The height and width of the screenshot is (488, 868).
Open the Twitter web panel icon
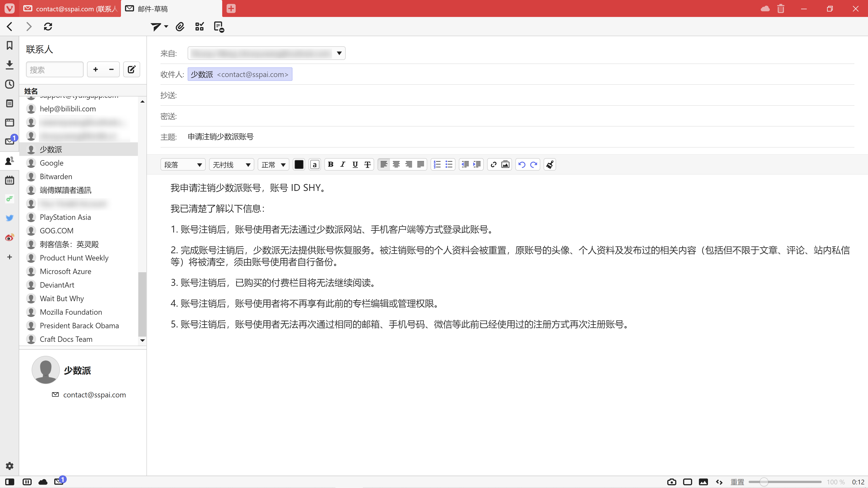tap(9, 218)
